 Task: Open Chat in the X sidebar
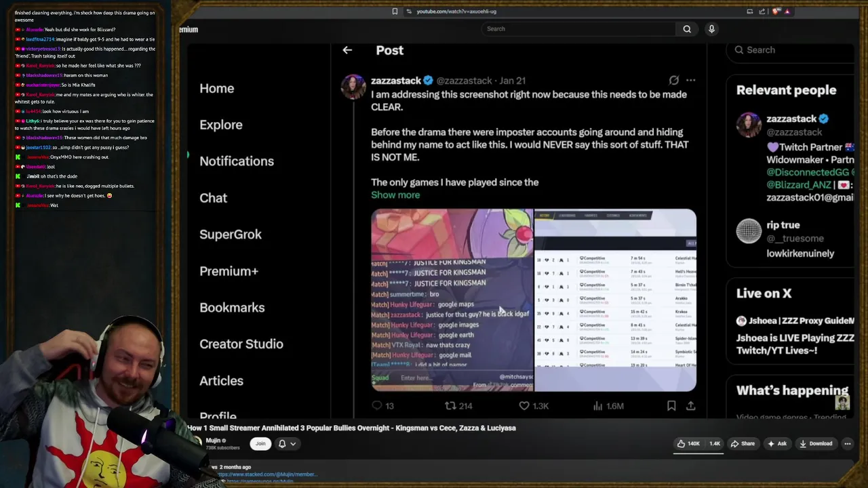click(x=213, y=197)
